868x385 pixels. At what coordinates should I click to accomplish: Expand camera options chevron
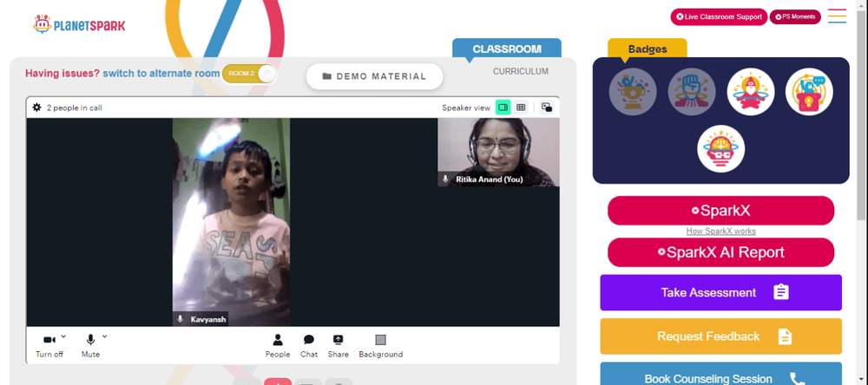point(63,336)
